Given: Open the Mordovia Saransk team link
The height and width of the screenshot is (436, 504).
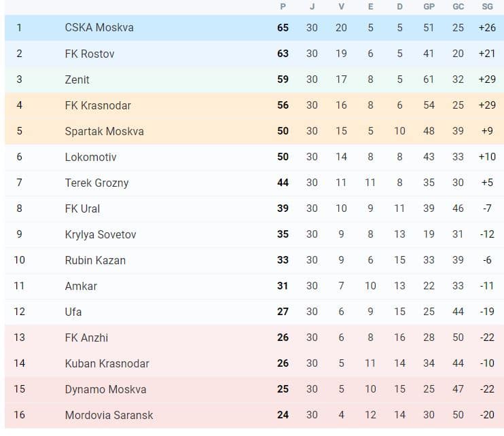Looking at the screenshot, I should 109,415.
